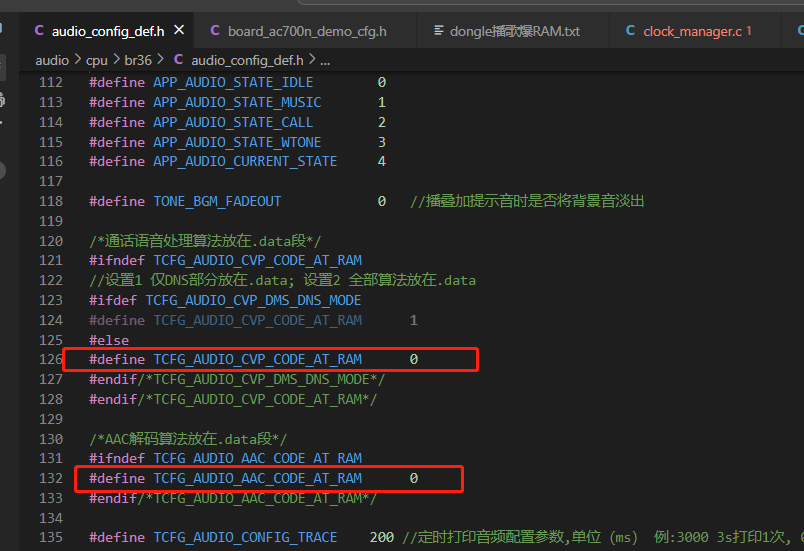Viewport: 804px width, 551px height.
Task: Click TCFG_AUDIO_CVP_DMS_DNS_MODE on line 123
Action: [x=253, y=300]
